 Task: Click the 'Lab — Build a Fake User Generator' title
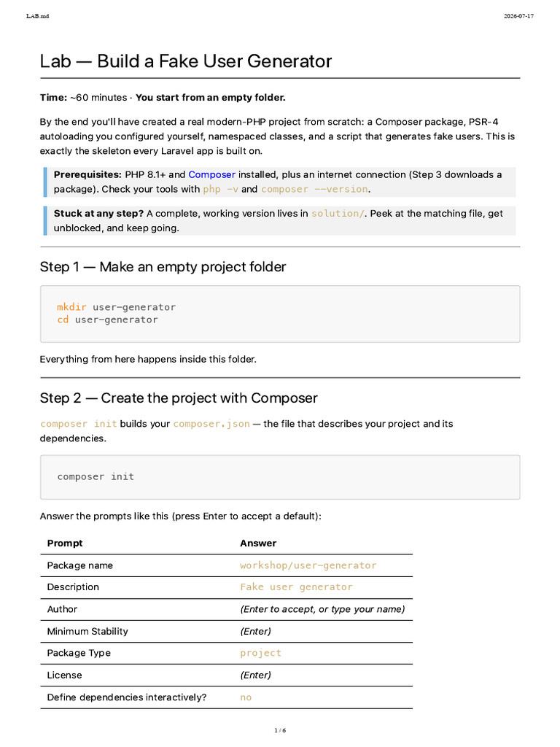[x=186, y=61]
